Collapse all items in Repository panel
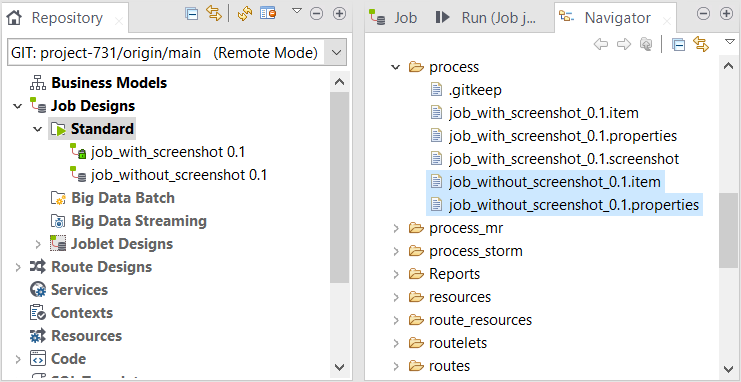Screen dimensions: 741x382 coord(191,14)
